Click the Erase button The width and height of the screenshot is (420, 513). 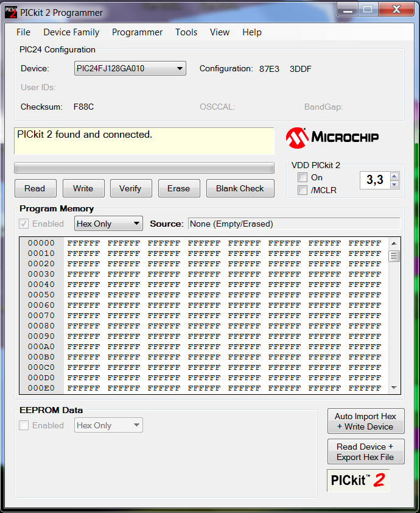[x=179, y=188]
